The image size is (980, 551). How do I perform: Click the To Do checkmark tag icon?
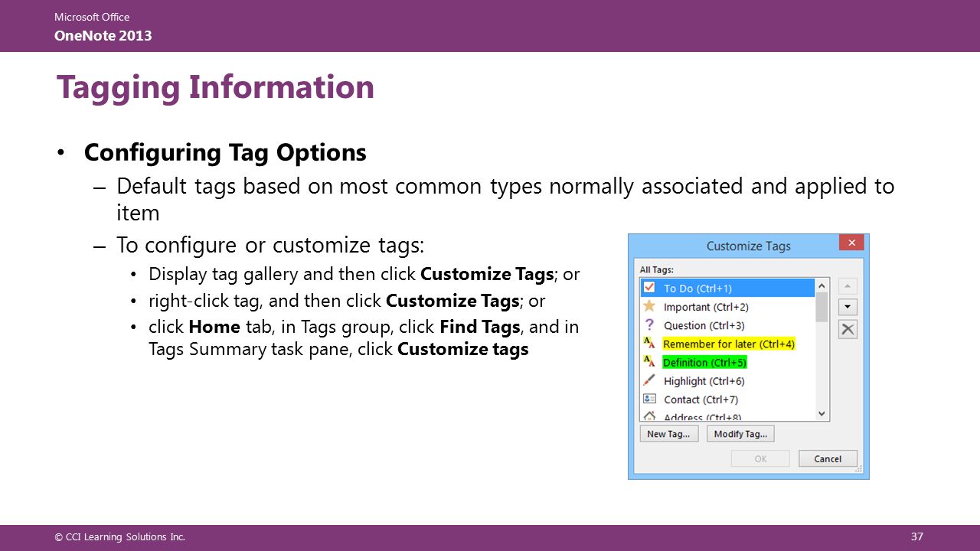tap(649, 288)
